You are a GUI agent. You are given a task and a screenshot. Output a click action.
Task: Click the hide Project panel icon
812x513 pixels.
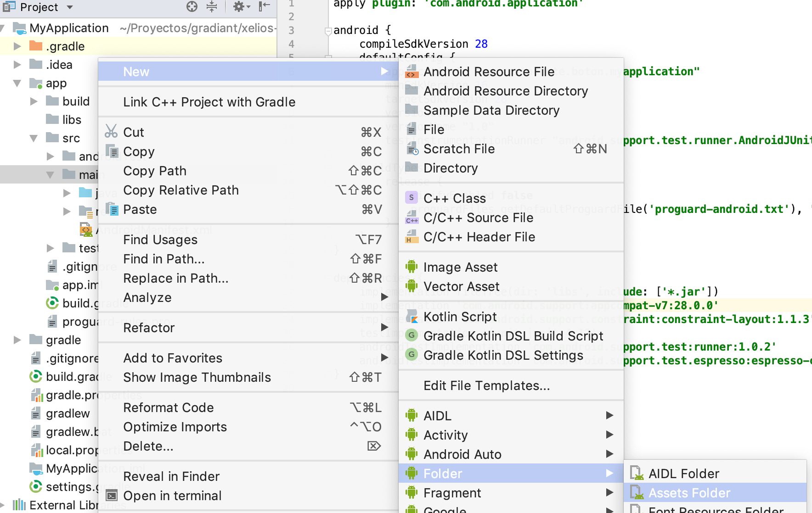(264, 6)
